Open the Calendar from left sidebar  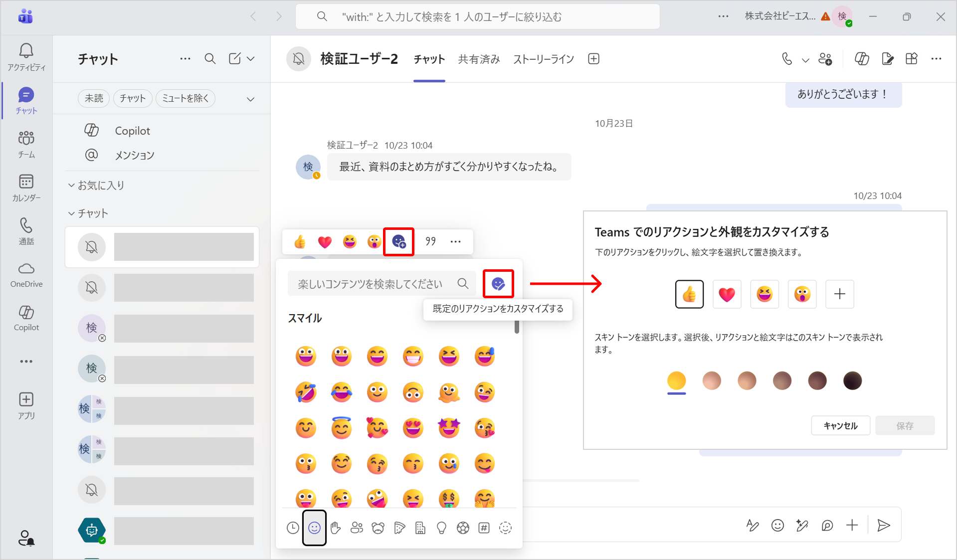[x=26, y=187]
